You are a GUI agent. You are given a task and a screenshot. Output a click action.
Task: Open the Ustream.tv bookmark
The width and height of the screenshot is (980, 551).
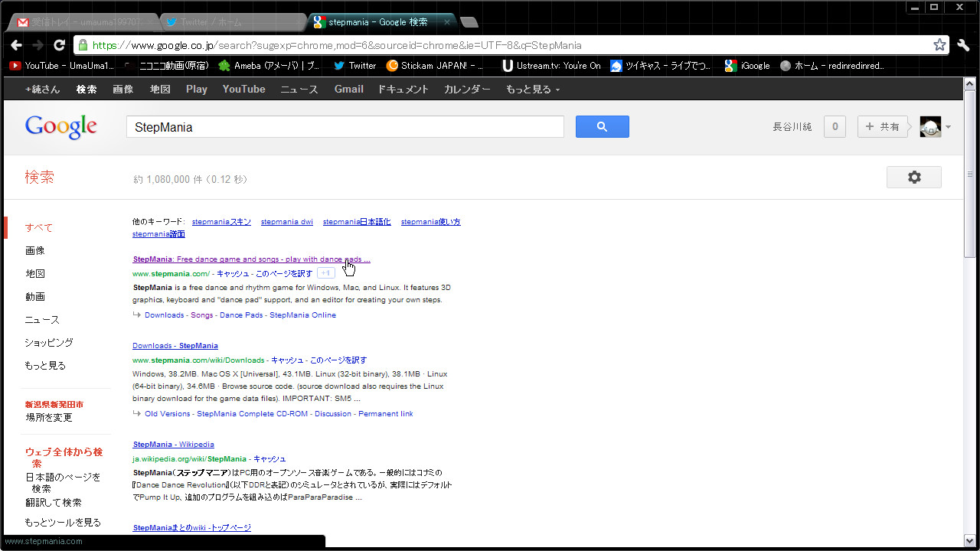(551, 66)
